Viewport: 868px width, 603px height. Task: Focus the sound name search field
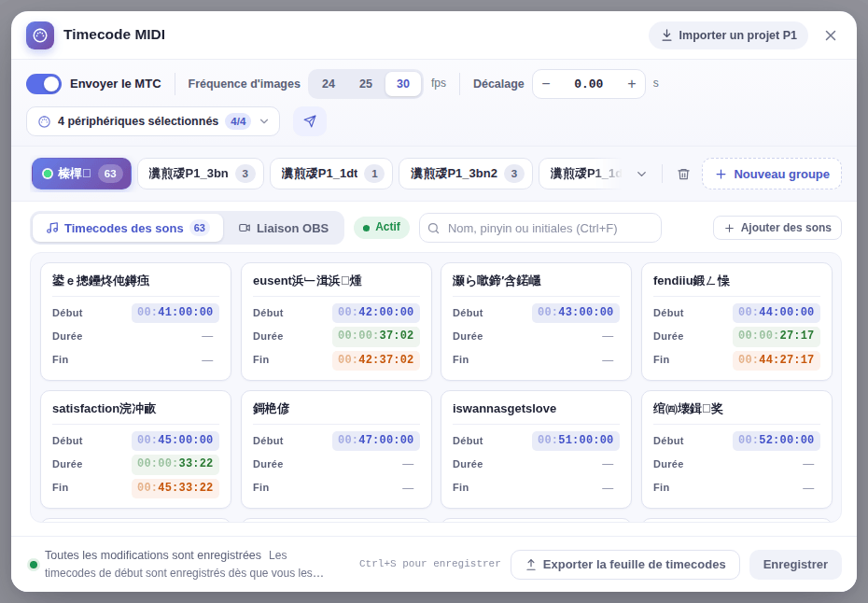pyautogui.click(x=540, y=228)
